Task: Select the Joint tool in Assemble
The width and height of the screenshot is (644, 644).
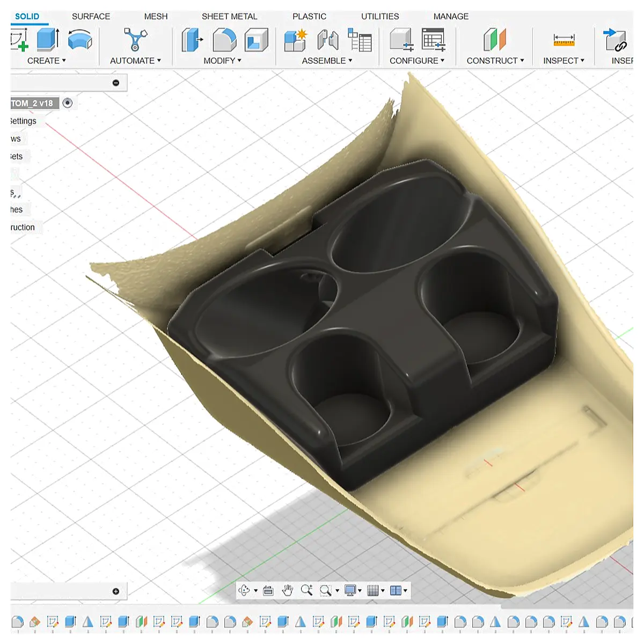Action: [327, 40]
